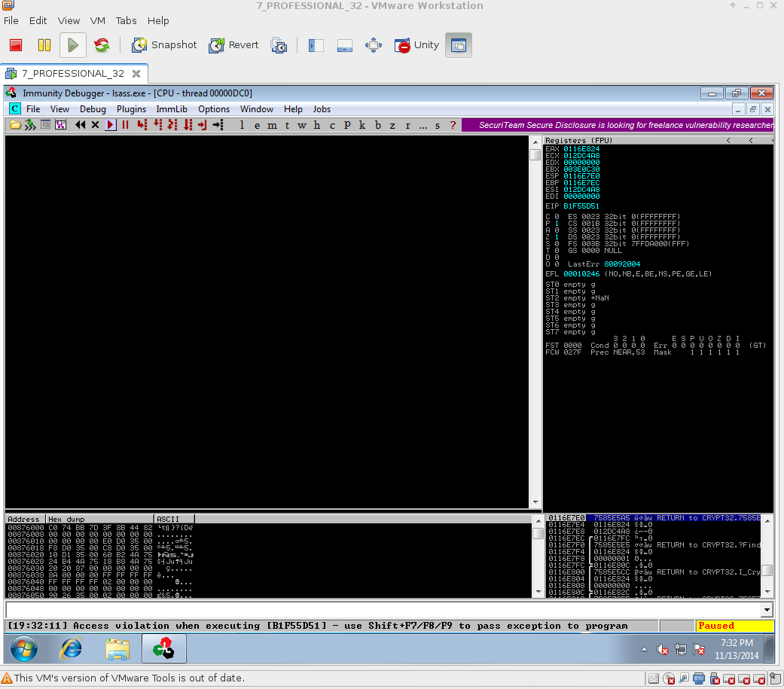Image resolution: width=784 pixels, height=689 pixels.
Task: Click the open file folder icon in debugger
Action: pyautogui.click(x=16, y=125)
